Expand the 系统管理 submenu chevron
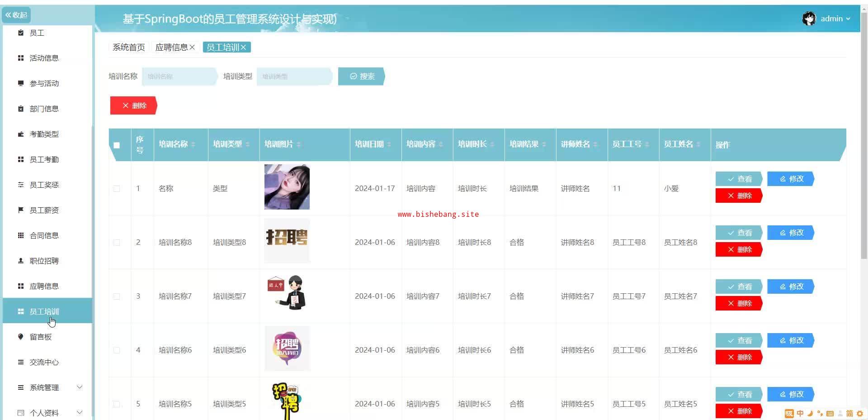 point(80,387)
